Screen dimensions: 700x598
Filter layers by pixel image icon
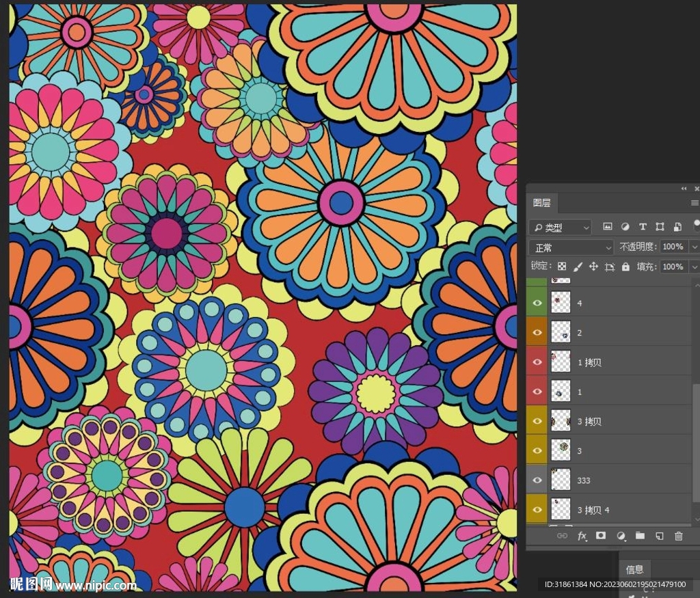click(x=608, y=227)
